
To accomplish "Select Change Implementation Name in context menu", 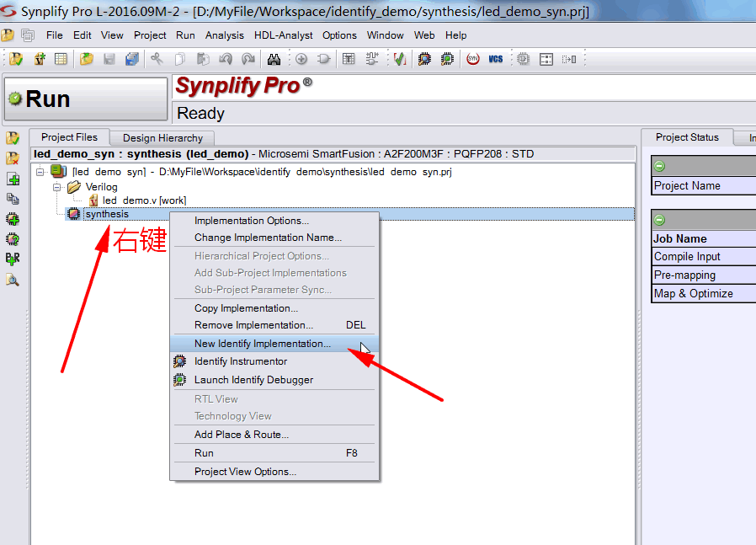I will [x=274, y=238].
